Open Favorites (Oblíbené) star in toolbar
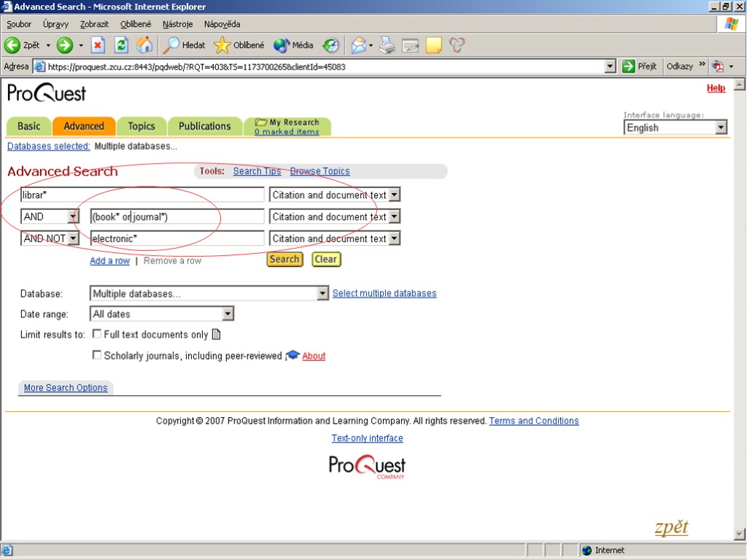The height and width of the screenshot is (560, 747). pyautogui.click(x=239, y=45)
